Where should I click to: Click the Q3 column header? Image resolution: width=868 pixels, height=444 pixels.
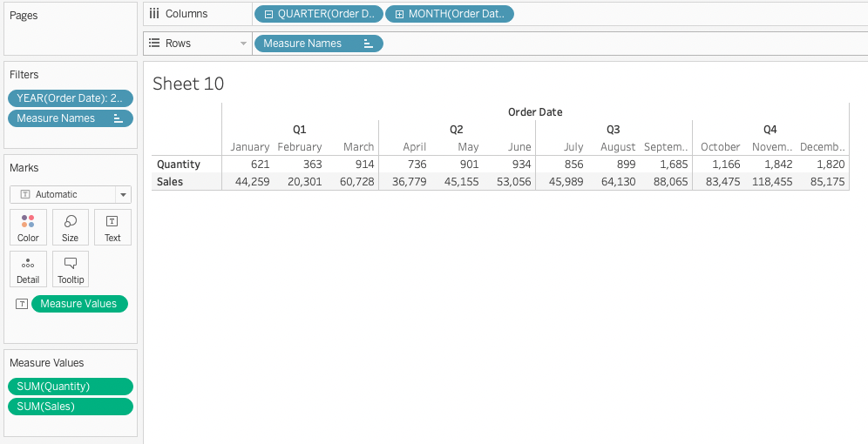[x=613, y=129]
